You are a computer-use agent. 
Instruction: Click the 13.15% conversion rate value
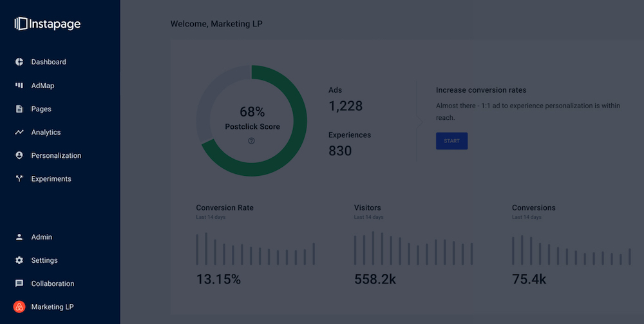coord(218,280)
